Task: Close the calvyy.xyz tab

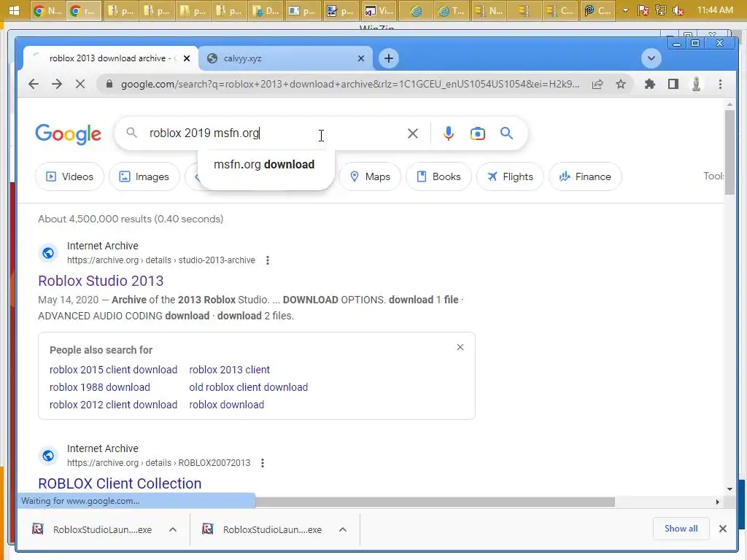Action: pyautogui.click(x=360, y=58)
